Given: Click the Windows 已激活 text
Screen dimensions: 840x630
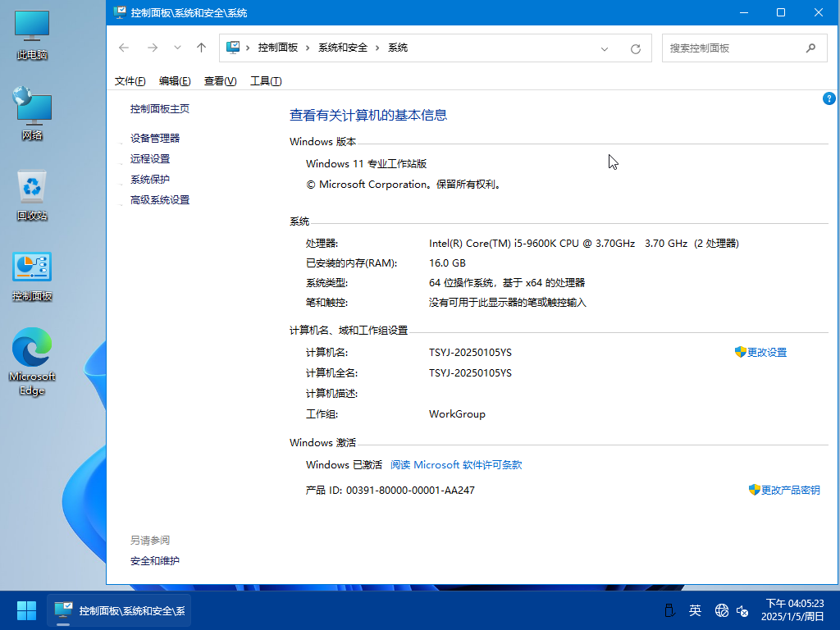Looking at the screenshot, I should coord(344,464).
